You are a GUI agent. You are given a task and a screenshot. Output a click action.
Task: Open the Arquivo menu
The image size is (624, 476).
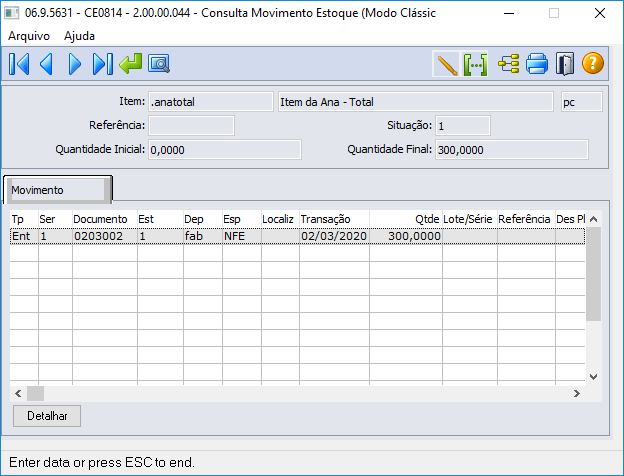point(29,36)
